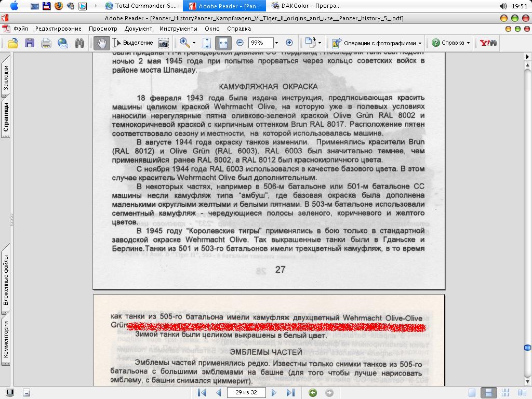
Task: Open the rotate view dropdown arrow
Action: pos(320,43)
